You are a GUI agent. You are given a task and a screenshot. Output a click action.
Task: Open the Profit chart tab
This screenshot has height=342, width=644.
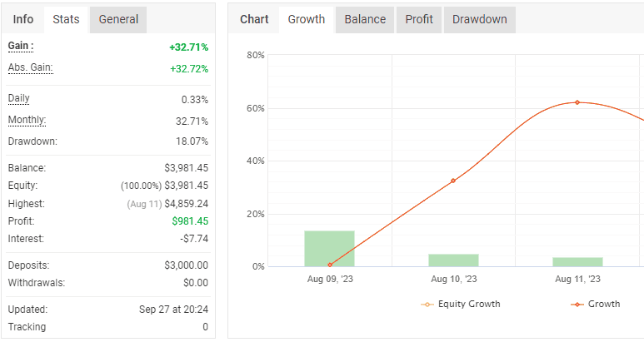(x=419, y=19)
